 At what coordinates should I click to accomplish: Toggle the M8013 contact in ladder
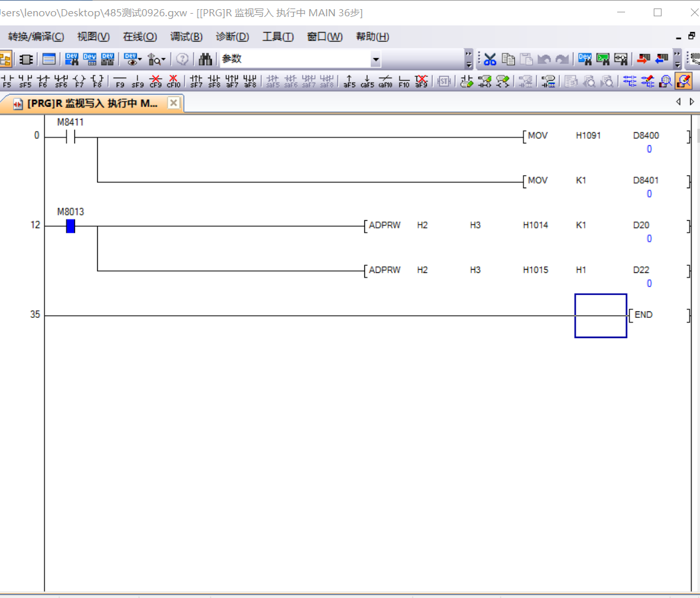[x=70, y=226]
